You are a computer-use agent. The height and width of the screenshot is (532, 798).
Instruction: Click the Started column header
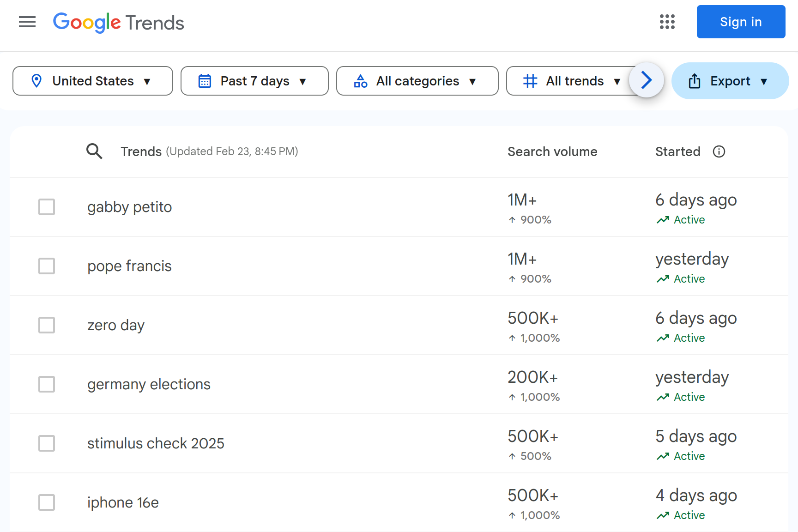click(677, 151)
